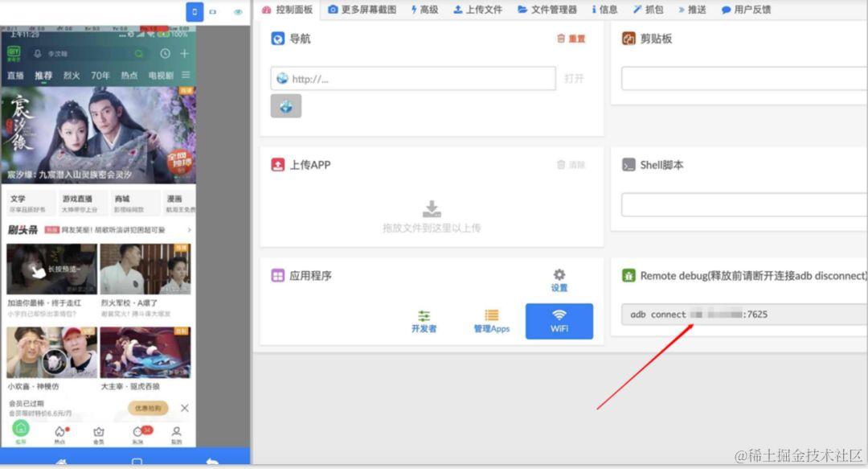Select the 70年 tab in phone app
Screen dimensions: 868x469
pyautogui.click(x=100, y=75)
